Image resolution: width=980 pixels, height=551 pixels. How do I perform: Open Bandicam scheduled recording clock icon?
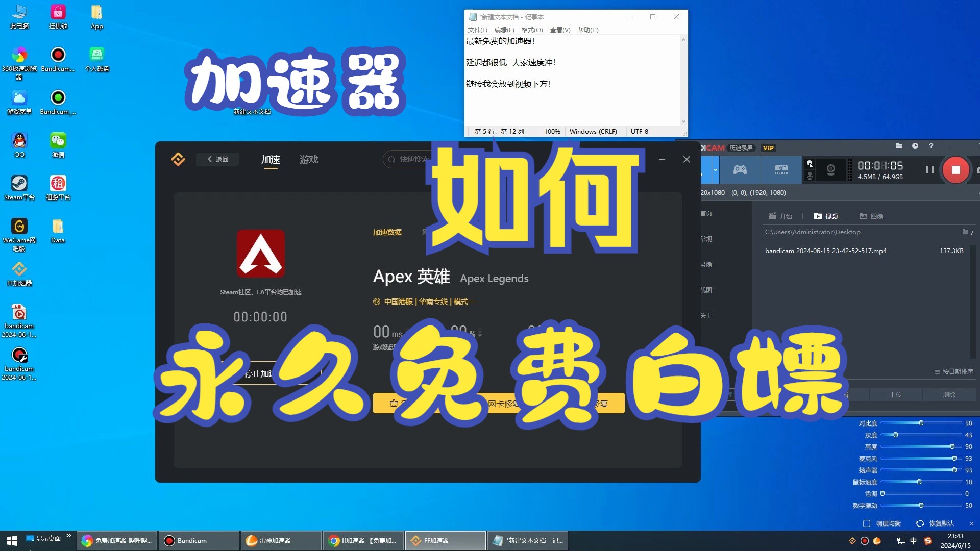pos(915,146)
